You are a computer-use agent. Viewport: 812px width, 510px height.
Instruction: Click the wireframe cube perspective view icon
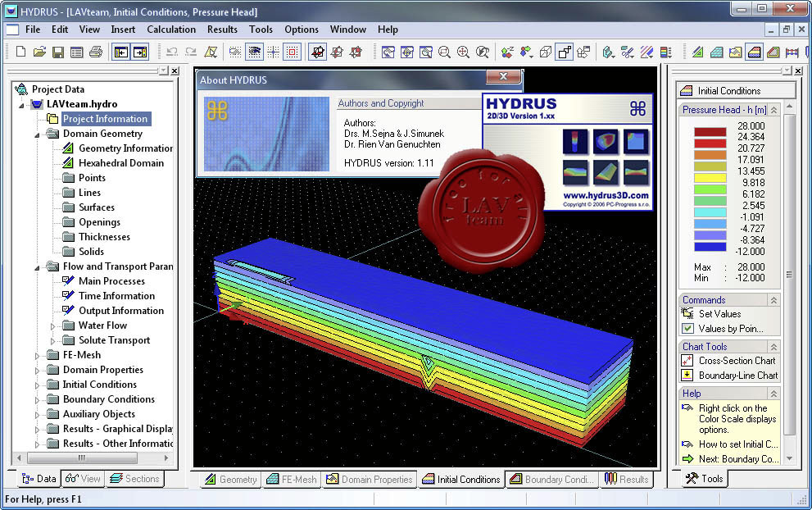click(x=546, y=52)
